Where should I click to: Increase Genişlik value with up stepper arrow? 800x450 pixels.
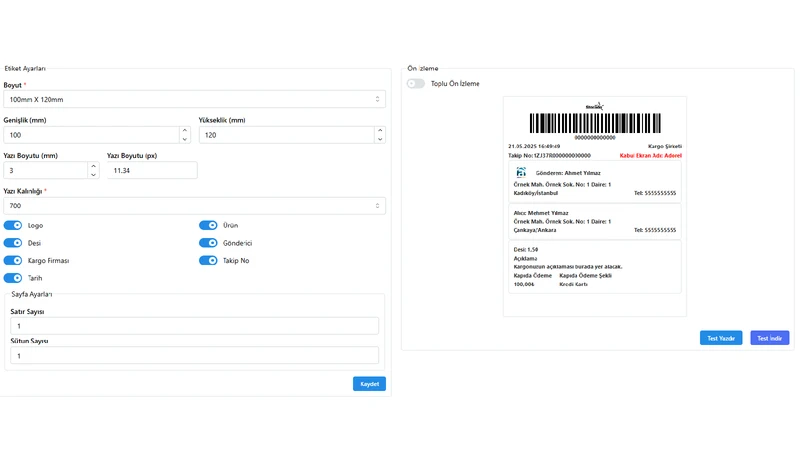coord(185,131)
